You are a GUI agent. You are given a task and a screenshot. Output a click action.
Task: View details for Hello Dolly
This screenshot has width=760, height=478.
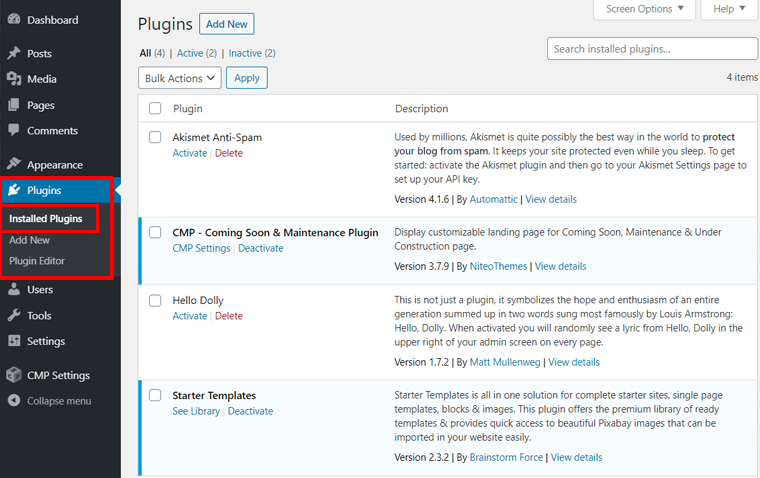[x=574, y=362]
